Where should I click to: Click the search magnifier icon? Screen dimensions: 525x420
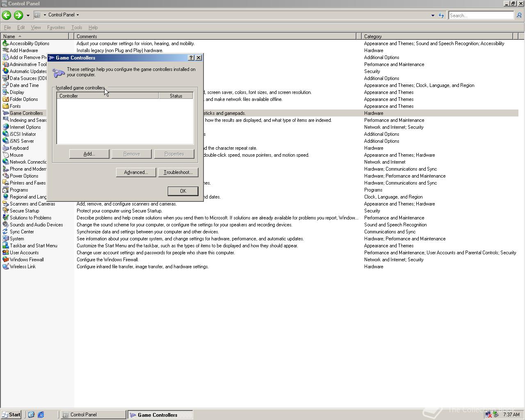[x=519, y=15]
